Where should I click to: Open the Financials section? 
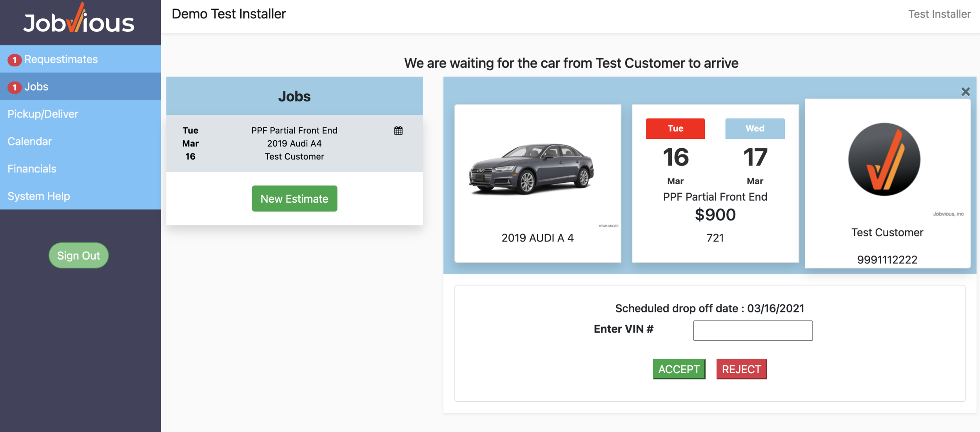32,169
